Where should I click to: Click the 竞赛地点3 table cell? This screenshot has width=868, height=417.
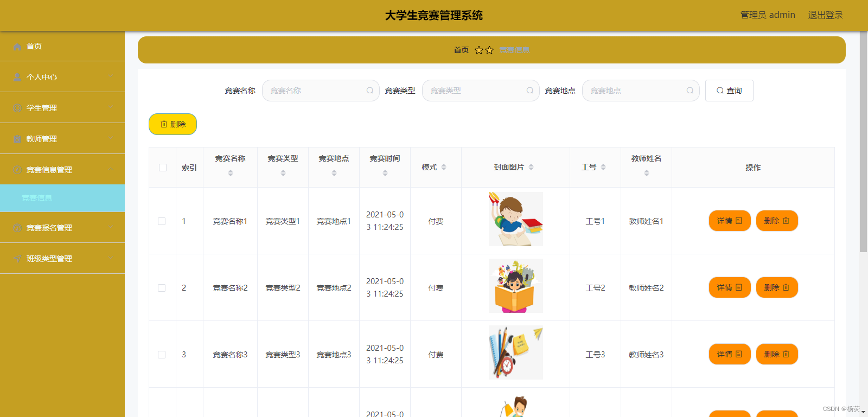[334, 355]
